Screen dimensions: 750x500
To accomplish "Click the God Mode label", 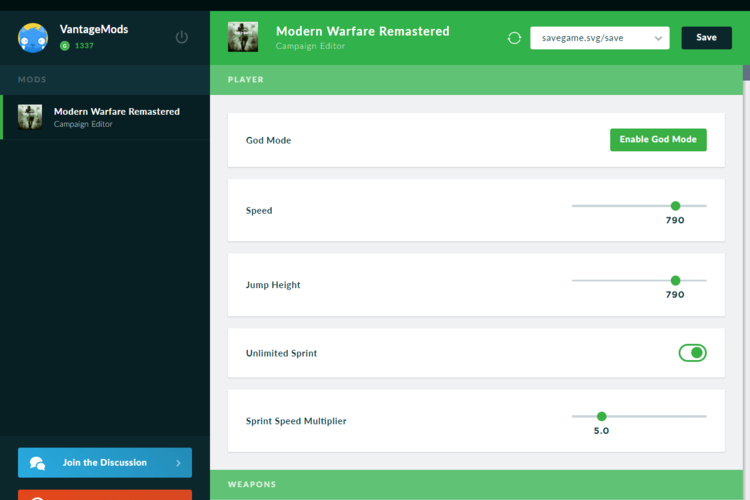I will point(268,140).
